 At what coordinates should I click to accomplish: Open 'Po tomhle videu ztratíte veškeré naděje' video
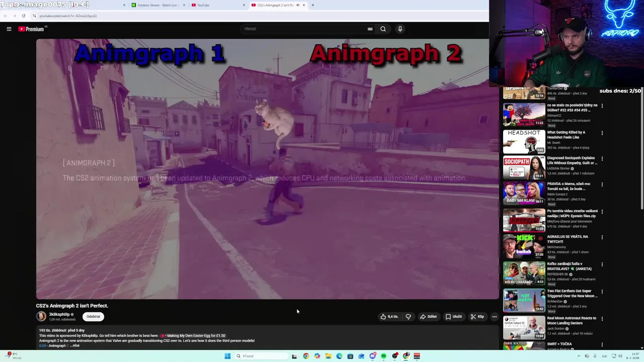(524, 220)
